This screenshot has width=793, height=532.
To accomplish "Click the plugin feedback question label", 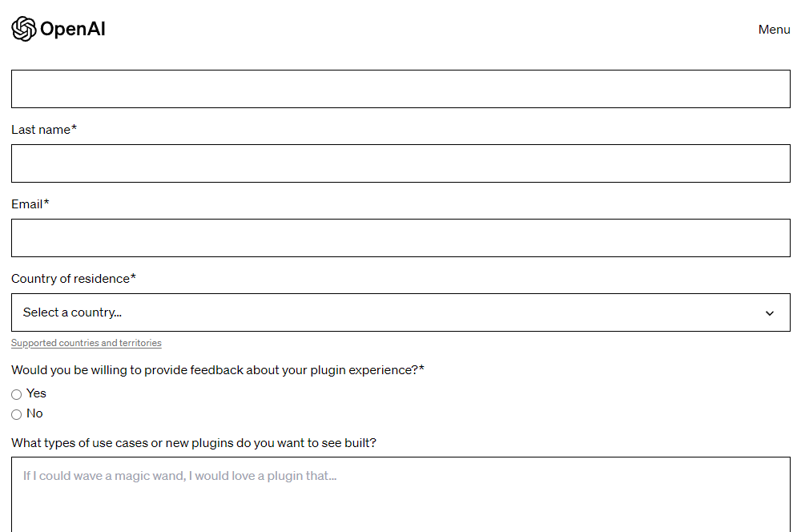I will pos(217,370).
